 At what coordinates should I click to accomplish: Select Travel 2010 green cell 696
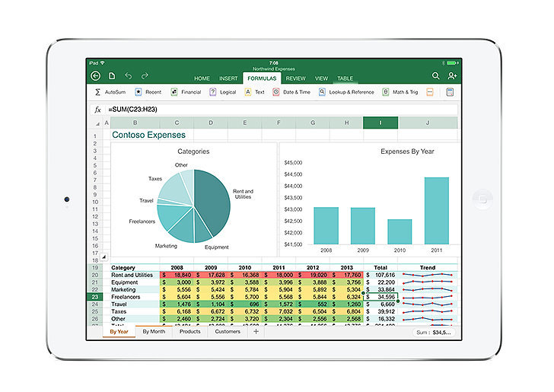245,304
